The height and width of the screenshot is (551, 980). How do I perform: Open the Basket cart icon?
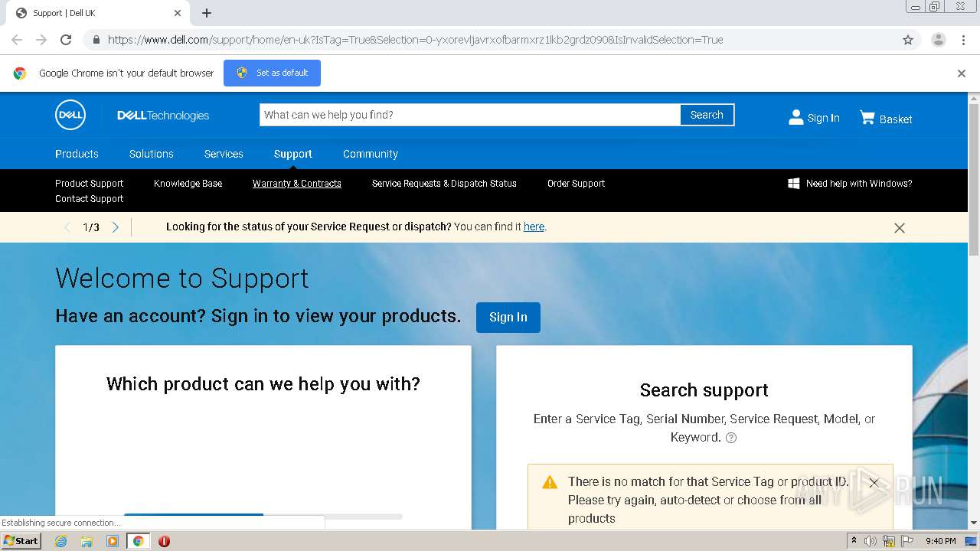click(x=867, y=117)
